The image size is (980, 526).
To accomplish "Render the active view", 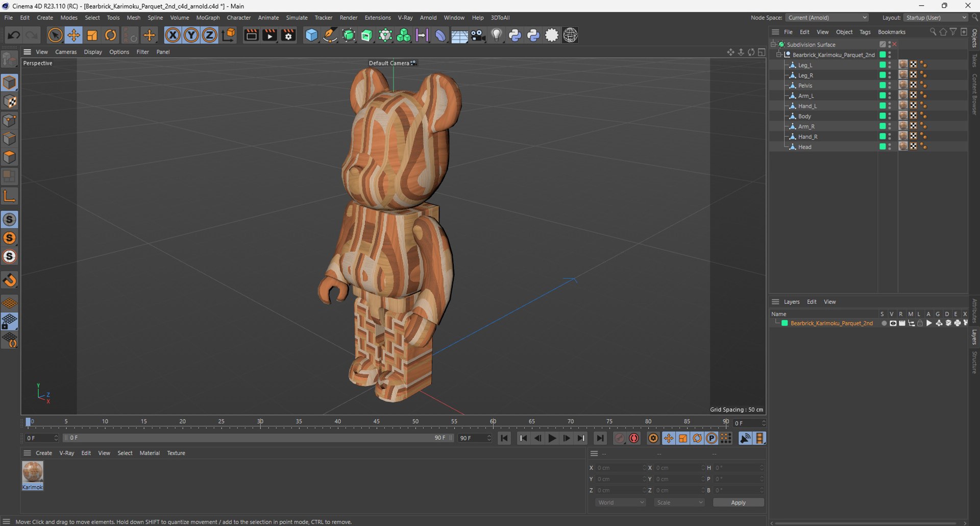I will pyautogui.click(x=251, y=35).
